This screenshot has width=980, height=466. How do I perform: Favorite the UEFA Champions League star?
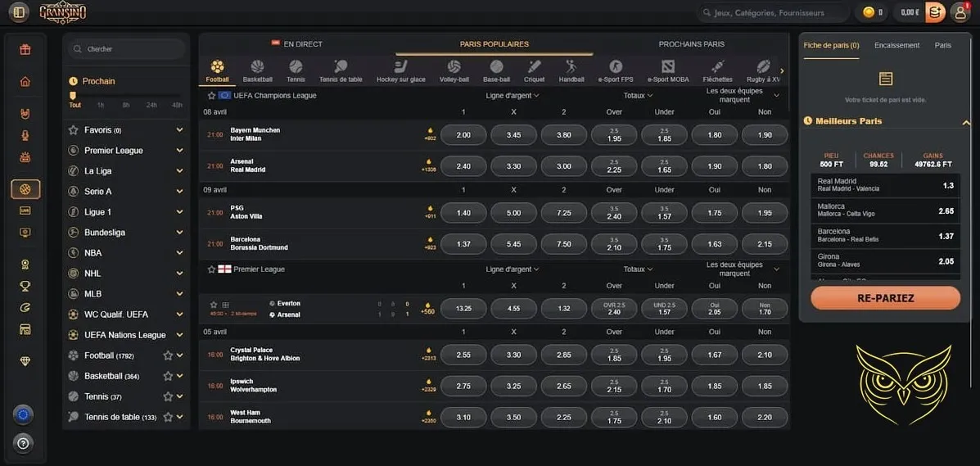coord(210,96)
